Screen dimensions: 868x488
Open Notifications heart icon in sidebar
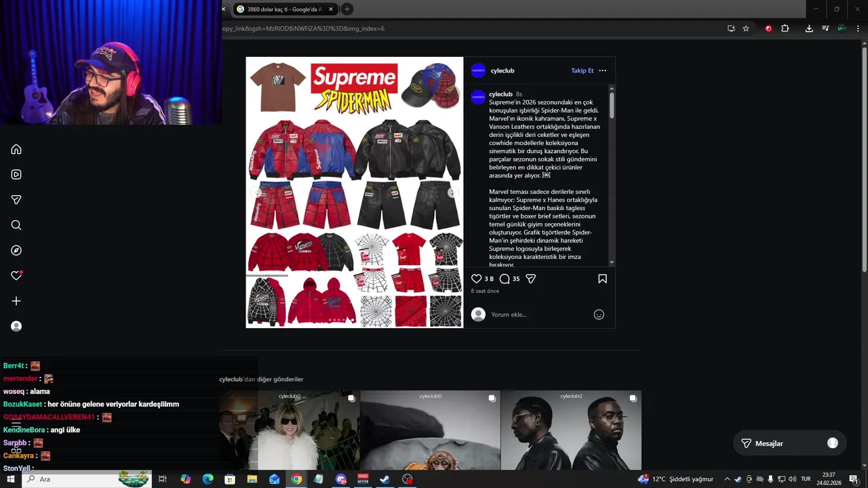click(16, 276)
